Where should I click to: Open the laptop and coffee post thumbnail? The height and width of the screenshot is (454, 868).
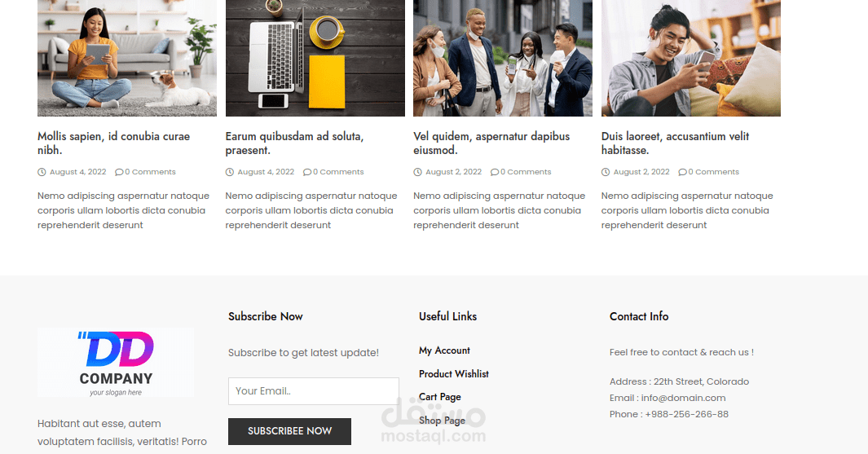click(315, 58)
